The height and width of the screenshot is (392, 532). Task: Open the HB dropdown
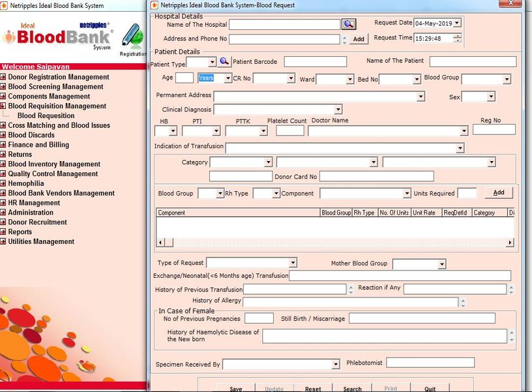coord(173,130)
